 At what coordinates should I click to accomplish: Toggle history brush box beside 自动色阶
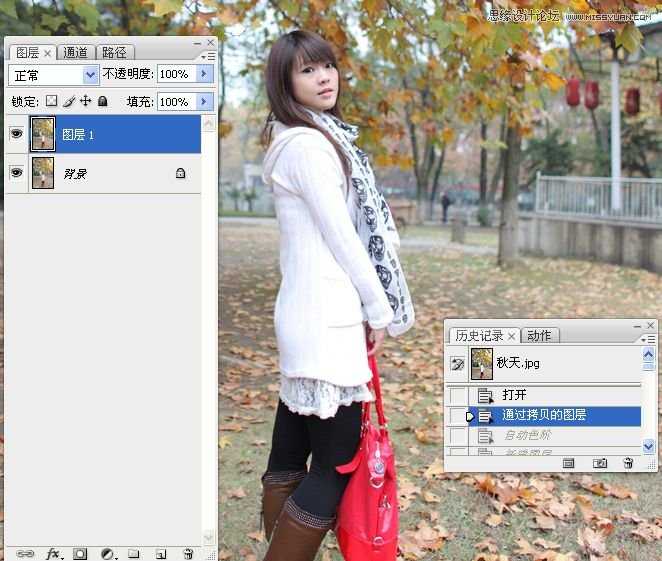click(458, 436)
